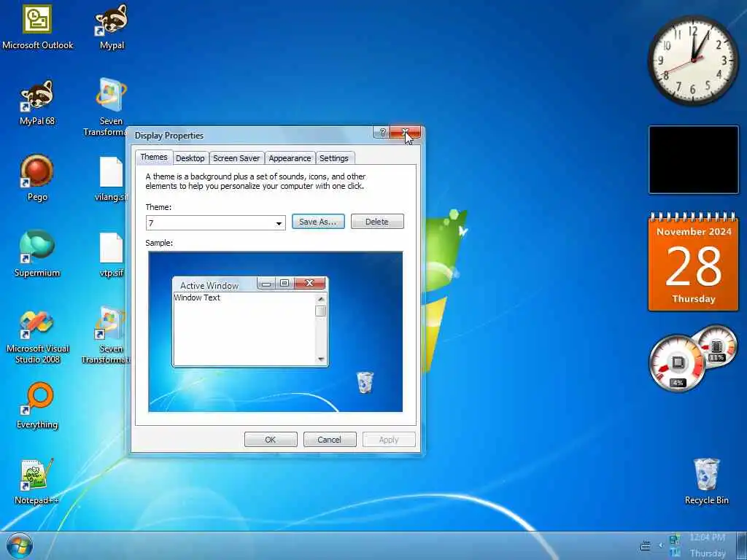The image size is (747, 560).
Task: Select the Notepad++ desktop shortcut
Action: [36, 481]
